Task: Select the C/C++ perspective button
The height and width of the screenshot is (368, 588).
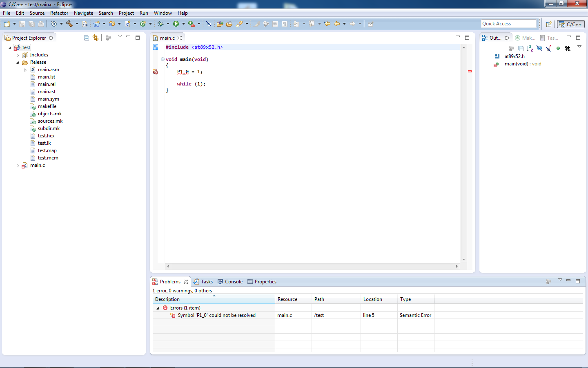Action: click(571, 24)
